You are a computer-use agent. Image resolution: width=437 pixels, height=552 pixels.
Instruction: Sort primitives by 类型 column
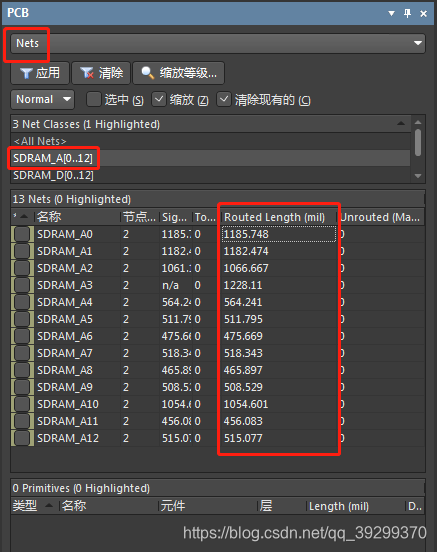pos(35,506)
